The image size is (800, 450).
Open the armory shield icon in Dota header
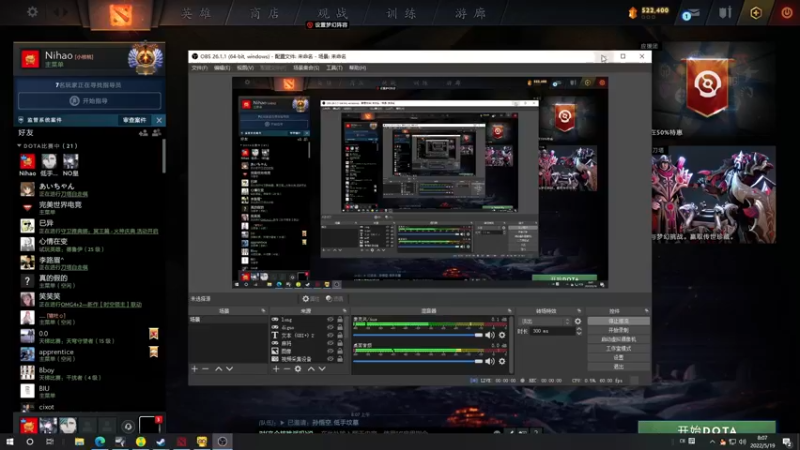coord(725,12)
